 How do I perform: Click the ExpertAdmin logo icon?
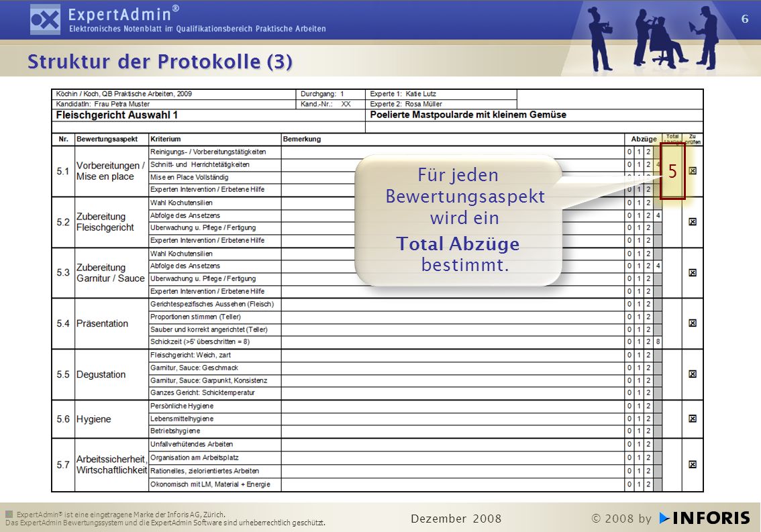point(45,19)
